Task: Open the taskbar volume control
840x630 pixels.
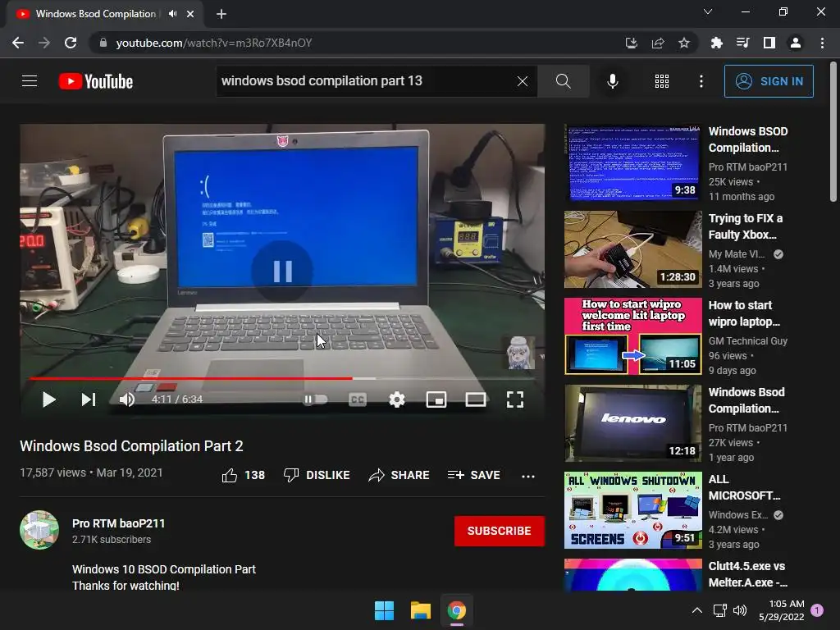Action: point(740,610)
